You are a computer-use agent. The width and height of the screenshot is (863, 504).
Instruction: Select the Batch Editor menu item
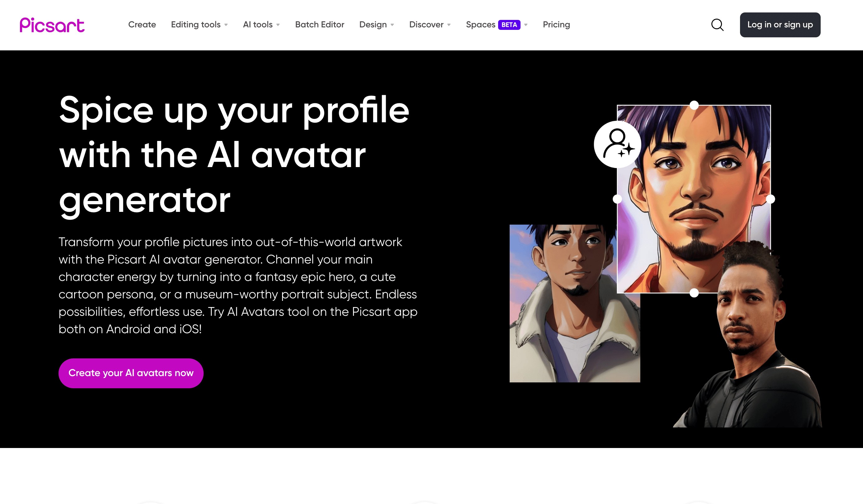pos(319,25)
